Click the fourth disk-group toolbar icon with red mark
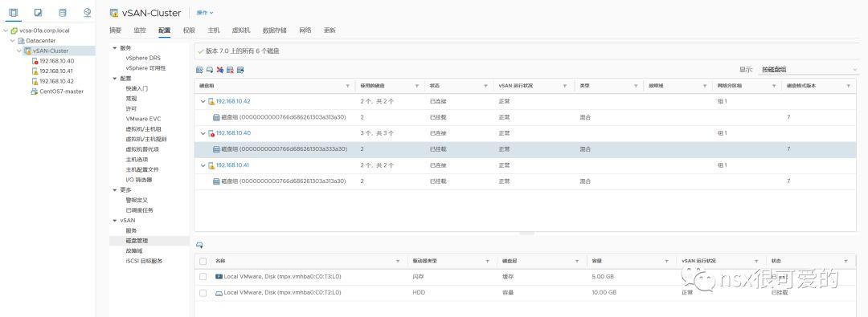868x317 pixels. [x=230, y=71]
